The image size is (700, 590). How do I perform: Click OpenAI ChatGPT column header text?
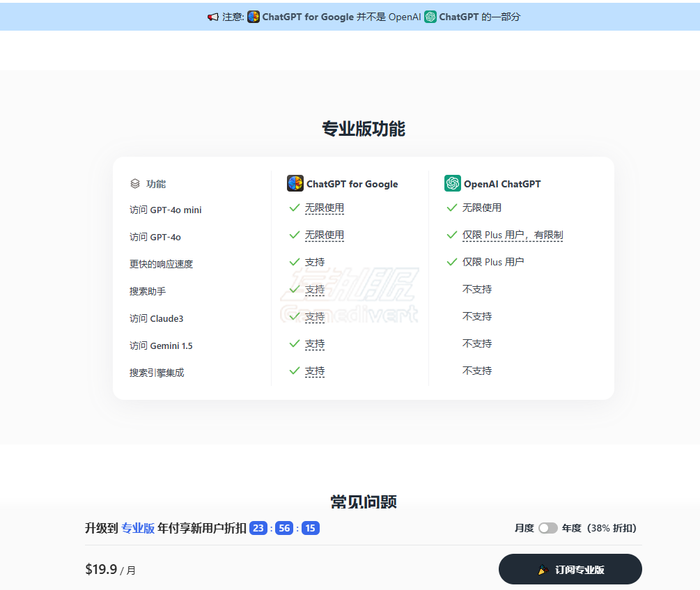tap(502, 184)
